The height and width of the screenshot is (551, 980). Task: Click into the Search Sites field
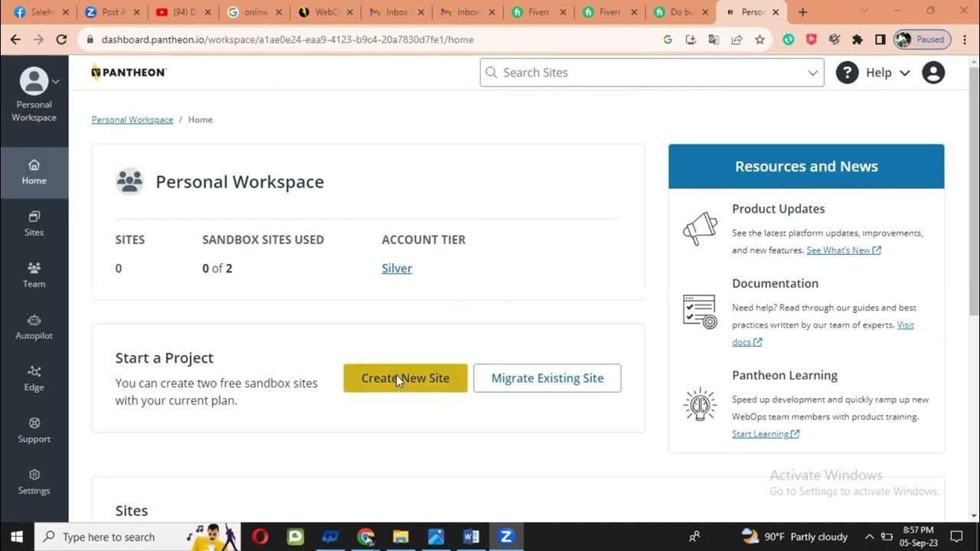pos(652,73)
